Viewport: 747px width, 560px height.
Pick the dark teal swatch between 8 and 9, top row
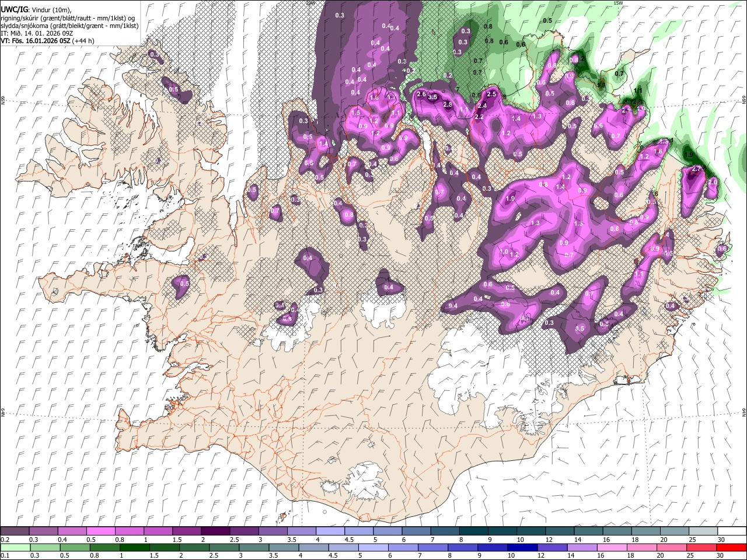click(x=474, y=531)
